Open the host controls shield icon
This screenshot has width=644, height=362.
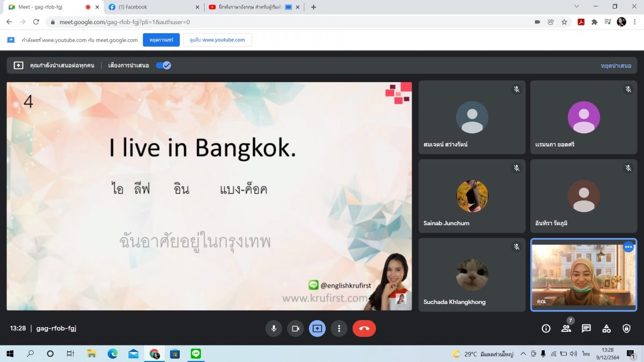626,328
